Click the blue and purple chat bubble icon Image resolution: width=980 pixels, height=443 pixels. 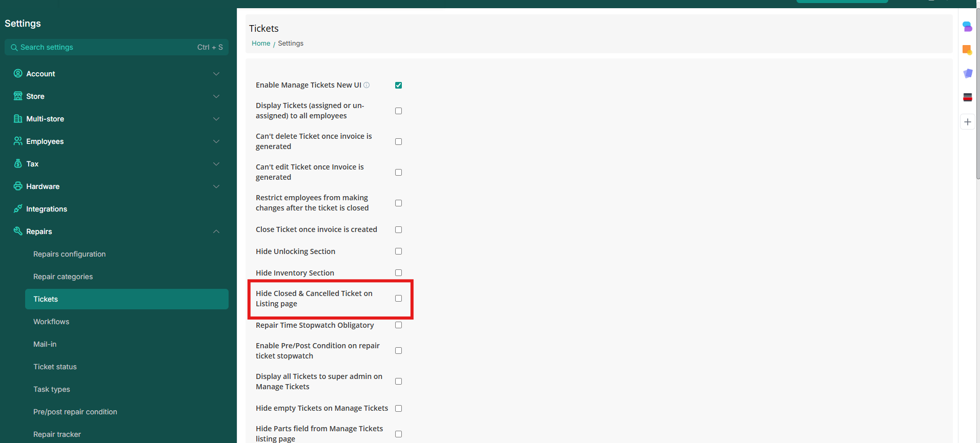coord(967,27)
